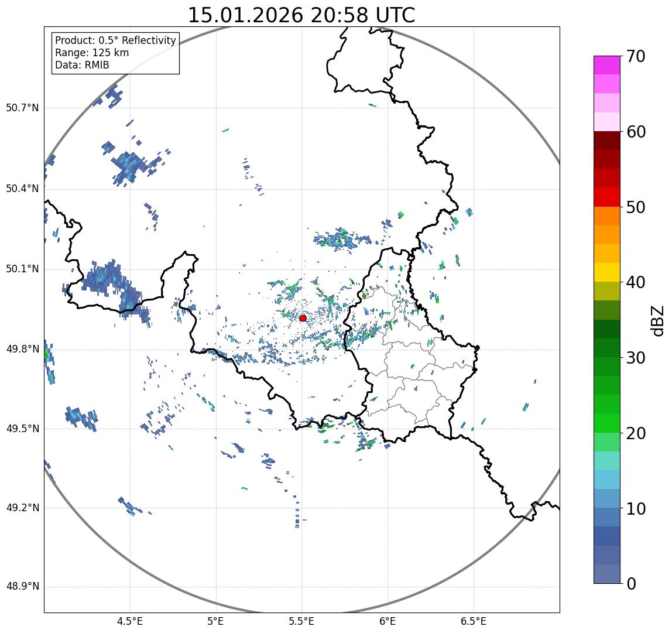This screenshot has width=672, height=633.
Task: Click the yellow colorbar segment above 40
Action: tap(607, 272)
